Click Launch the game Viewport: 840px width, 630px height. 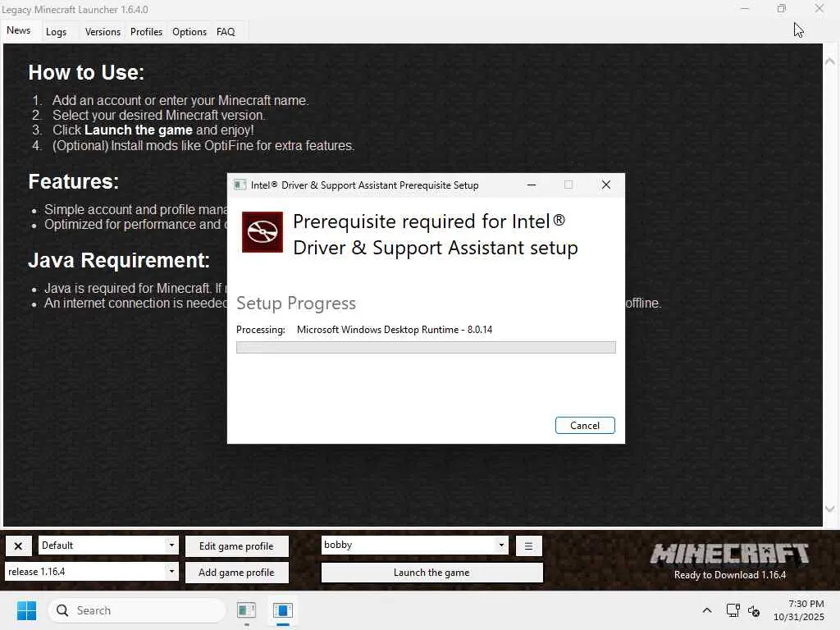pos(431,572)
